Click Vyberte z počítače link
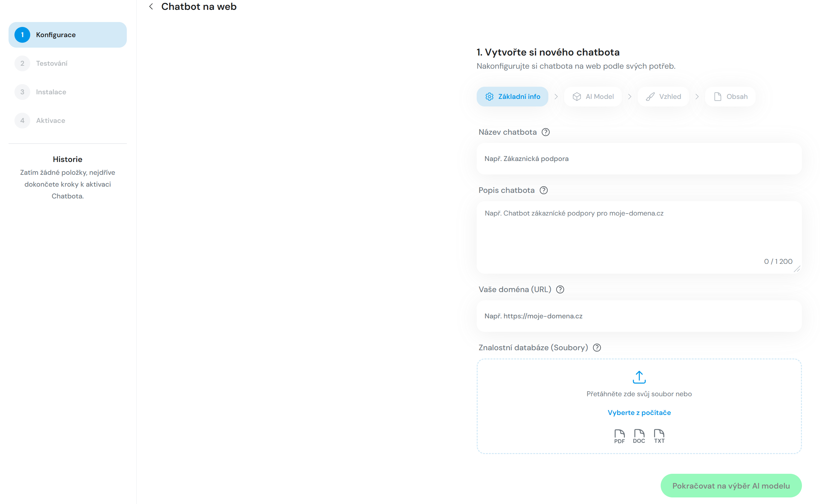820x504 pixels. (x=639, y=413)
